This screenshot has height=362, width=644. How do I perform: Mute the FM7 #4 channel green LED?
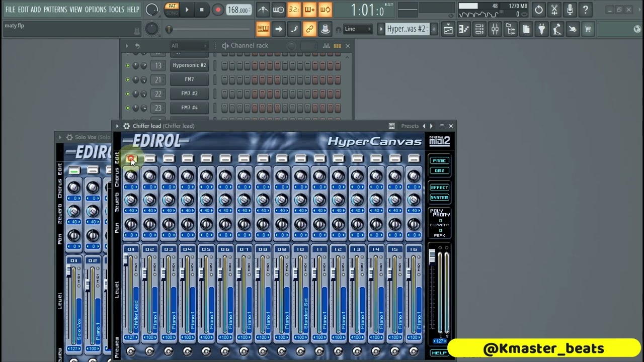tap(127, 108)
